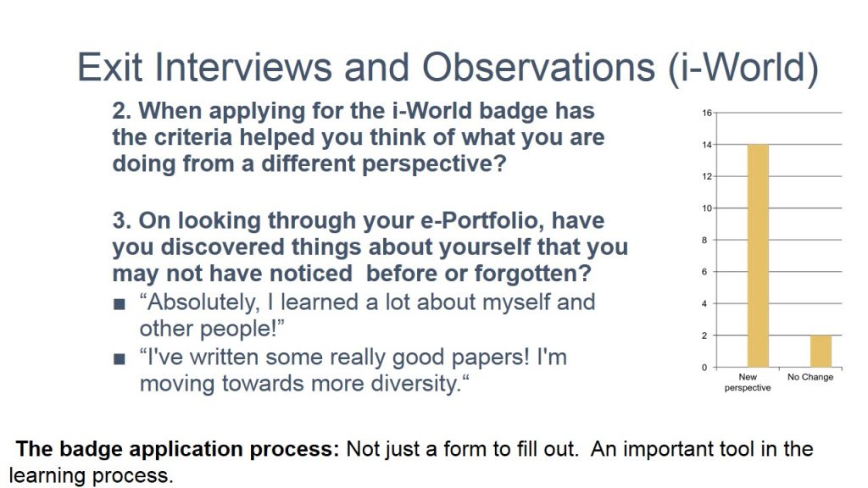Click the words 'learning process' at bottom
Image resolution: width=868 pixels, height=488 pixels.
pyautogui.click(x=90, y=475)
